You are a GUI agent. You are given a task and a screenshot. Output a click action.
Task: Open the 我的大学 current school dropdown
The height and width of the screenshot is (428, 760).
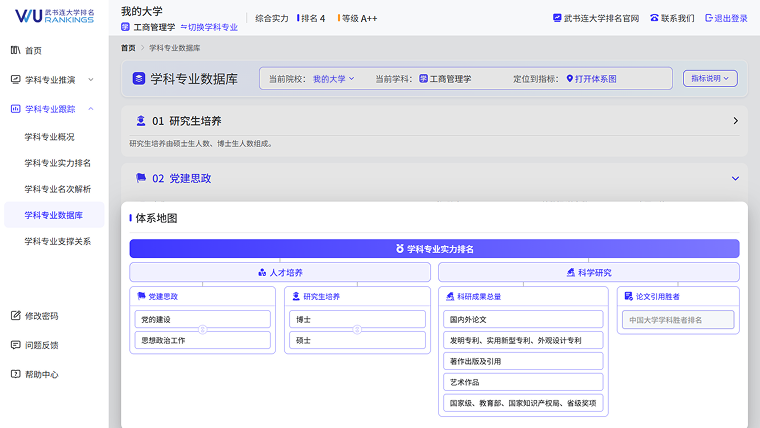333,79
